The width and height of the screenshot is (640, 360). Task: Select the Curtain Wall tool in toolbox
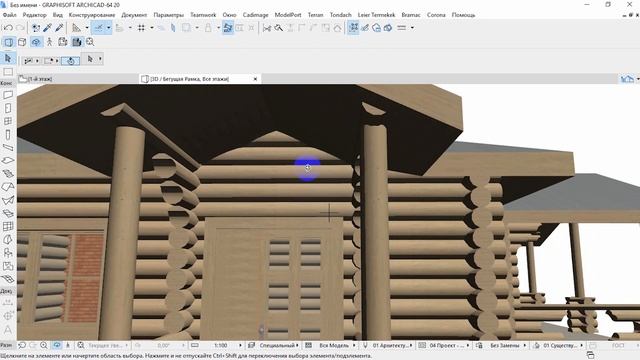click(8, 226)
